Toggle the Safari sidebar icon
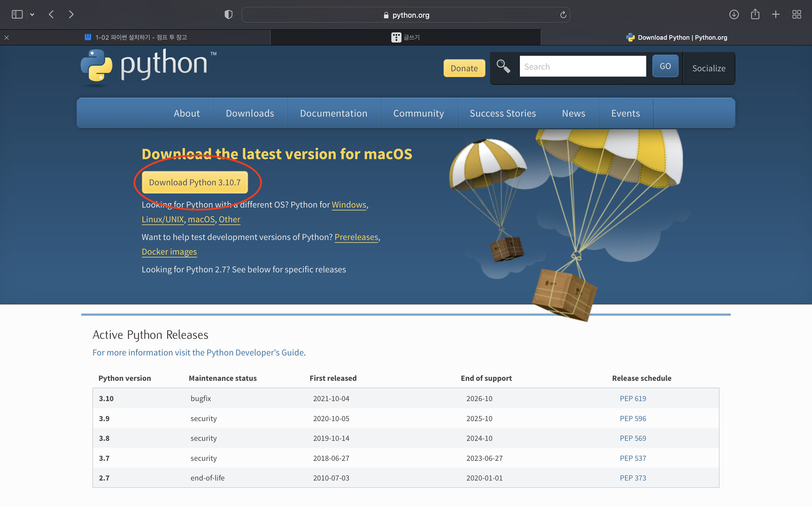Image resolution: width=812 pixels, height=507 pixels. pos(17,14)
